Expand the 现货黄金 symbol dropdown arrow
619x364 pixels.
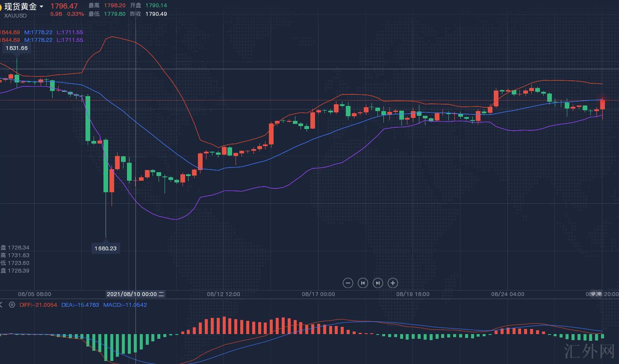pos(41,7)
